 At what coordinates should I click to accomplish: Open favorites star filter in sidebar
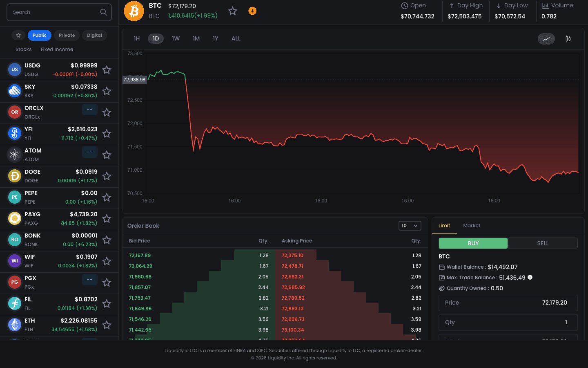coord(18,36)
